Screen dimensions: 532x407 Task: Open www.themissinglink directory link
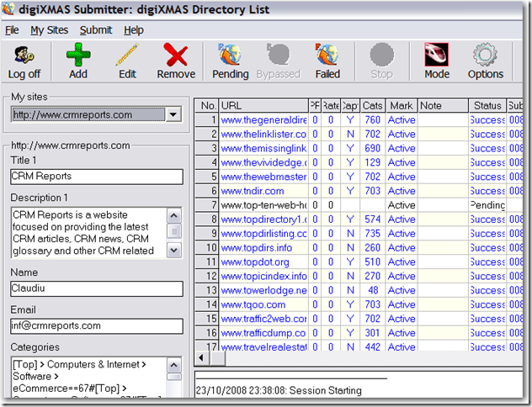click(x=263, y=149)
